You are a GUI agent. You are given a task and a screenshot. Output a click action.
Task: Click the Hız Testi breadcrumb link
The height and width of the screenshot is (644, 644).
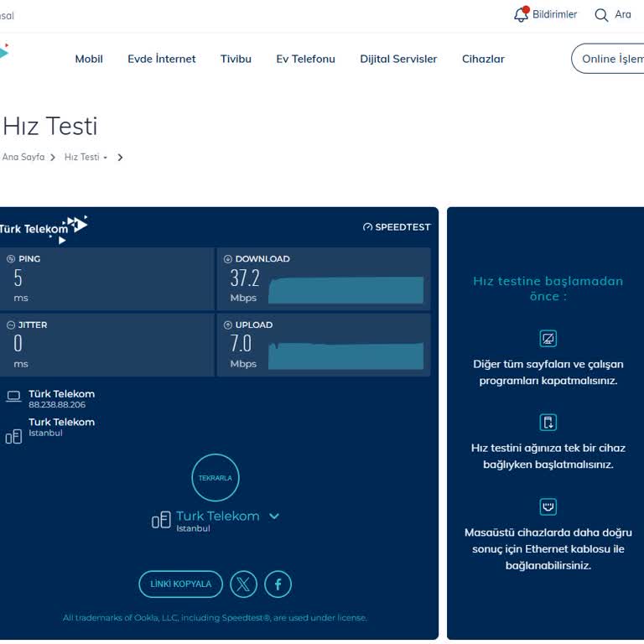(x=81, y=157)
